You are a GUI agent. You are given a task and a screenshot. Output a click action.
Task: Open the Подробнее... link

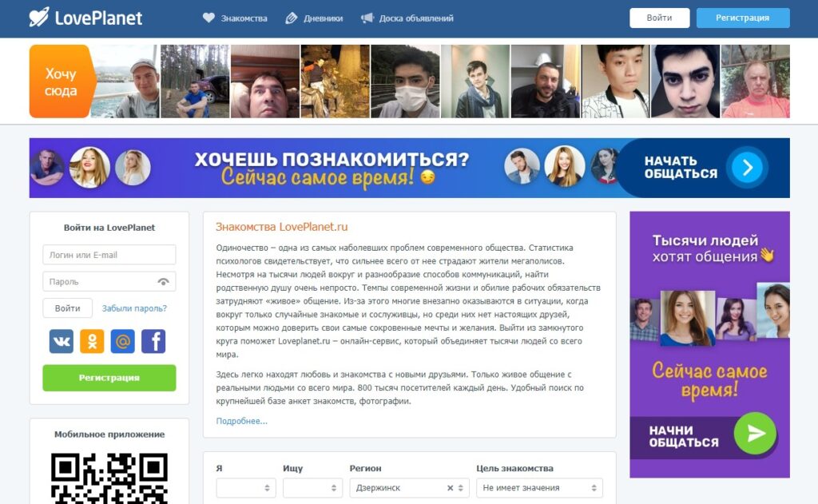pos(241,421)
